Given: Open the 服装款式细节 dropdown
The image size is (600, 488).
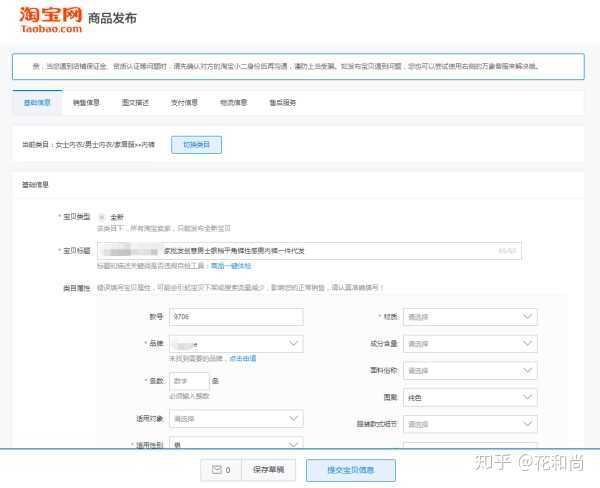Looking at the screenshot, I should click(x=469, y=423).
